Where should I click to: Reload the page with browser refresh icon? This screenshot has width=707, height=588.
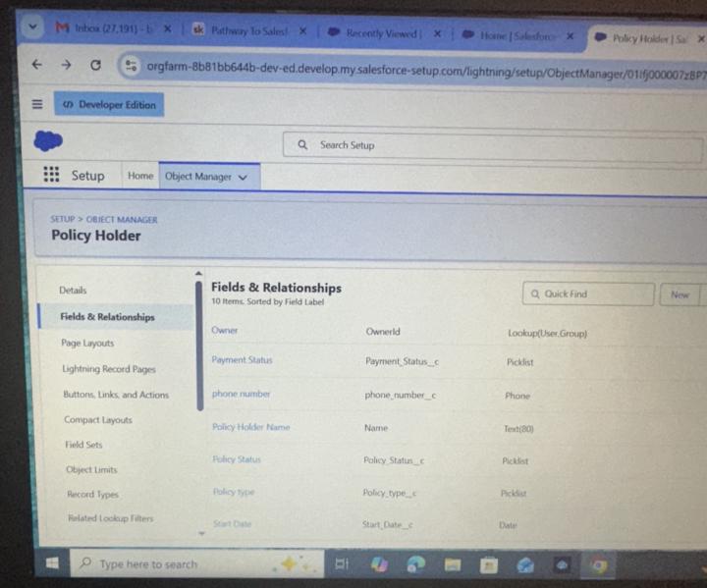(95, 65)
